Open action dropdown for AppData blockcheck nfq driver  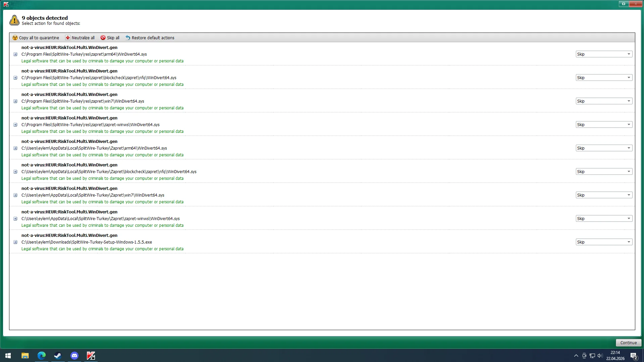pos(604,171)
